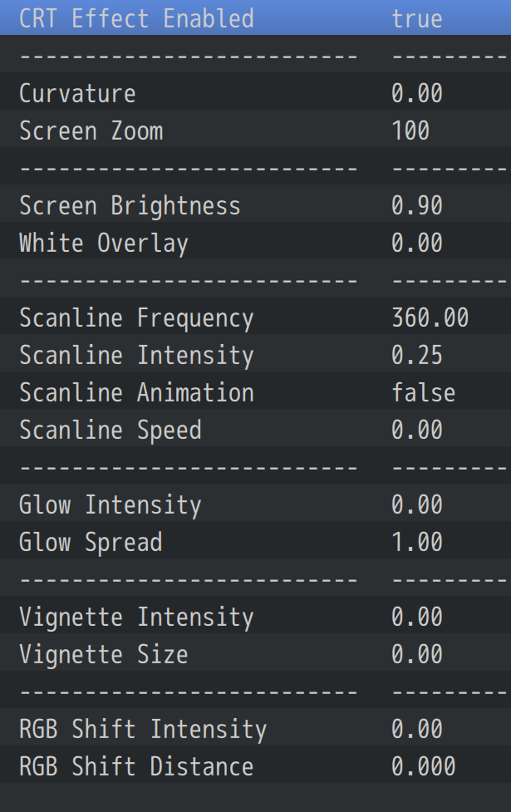Click the Vignette Size value field

point(417,654)
